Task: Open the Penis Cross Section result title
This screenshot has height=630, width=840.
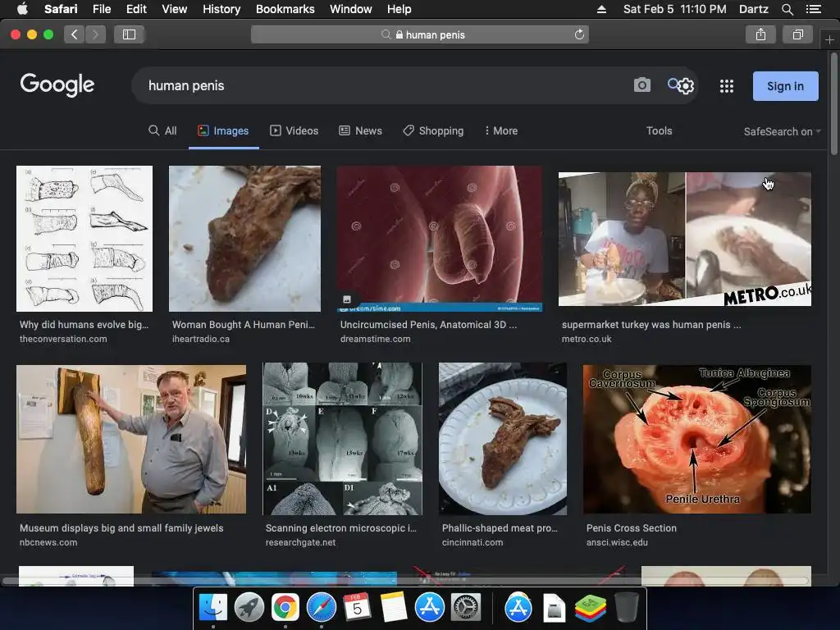Action: [631, 527]
